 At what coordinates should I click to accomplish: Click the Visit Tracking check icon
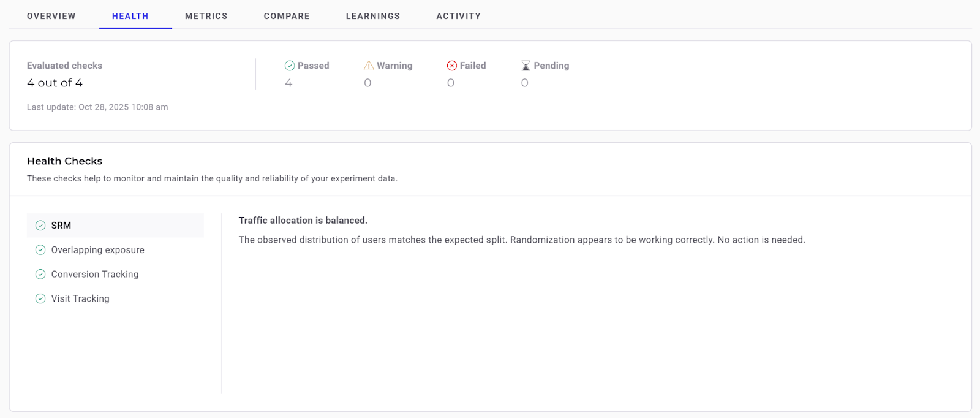click(x=40, y=298)
